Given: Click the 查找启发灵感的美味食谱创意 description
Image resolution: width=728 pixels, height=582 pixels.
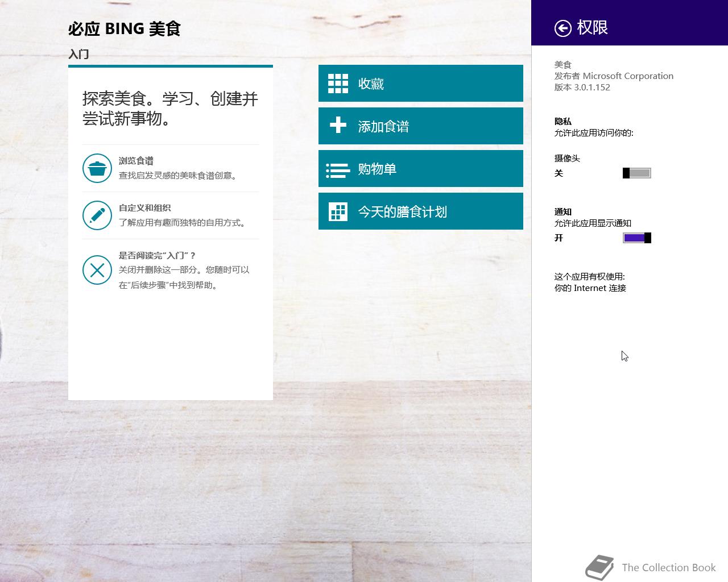Looking at the screenshot, I should (177, 176).
